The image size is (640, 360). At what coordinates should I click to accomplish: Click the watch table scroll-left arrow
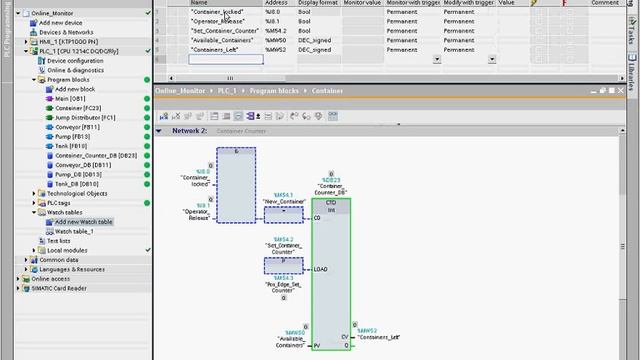click(171, 78)
